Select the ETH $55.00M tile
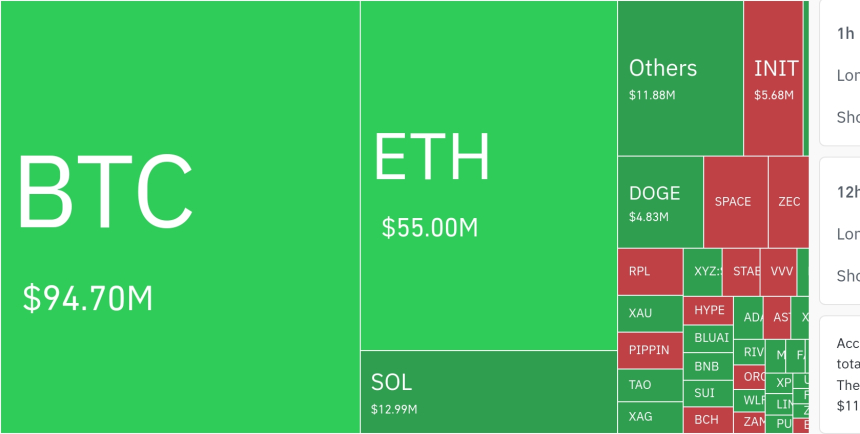Viewport: 860px width, 434px height. pyautogui.click(x=488, y=175)
